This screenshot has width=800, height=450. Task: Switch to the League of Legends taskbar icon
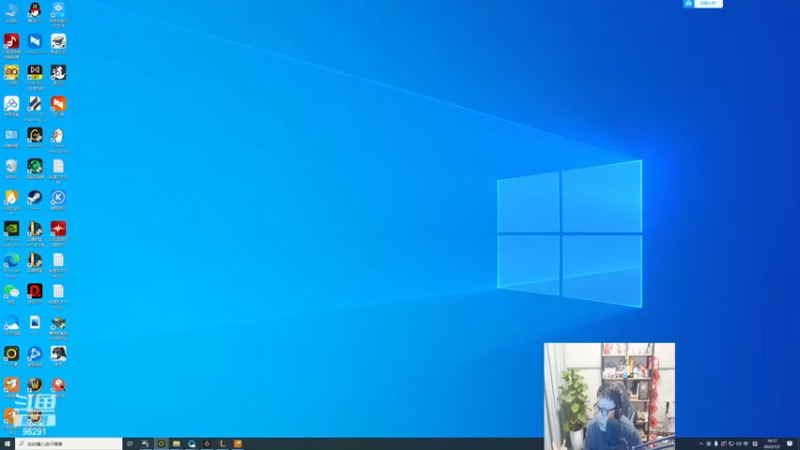(x=222, y=444)
